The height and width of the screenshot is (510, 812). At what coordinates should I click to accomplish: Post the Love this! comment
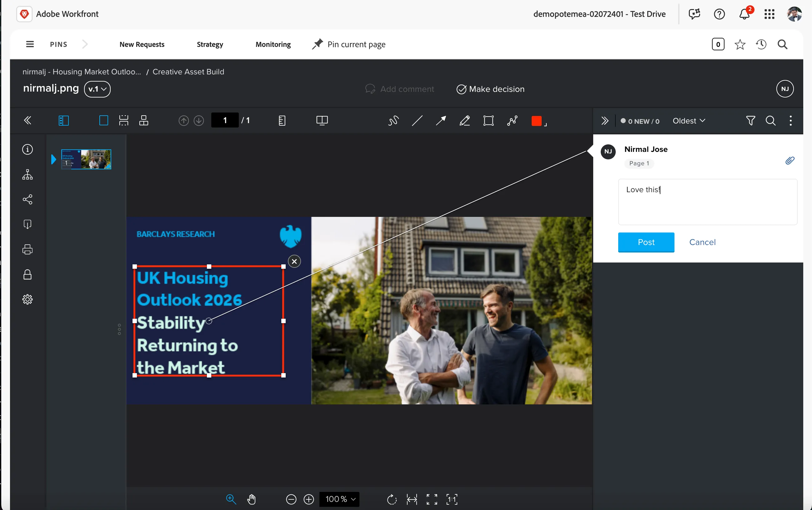click(x=646, y=242)
